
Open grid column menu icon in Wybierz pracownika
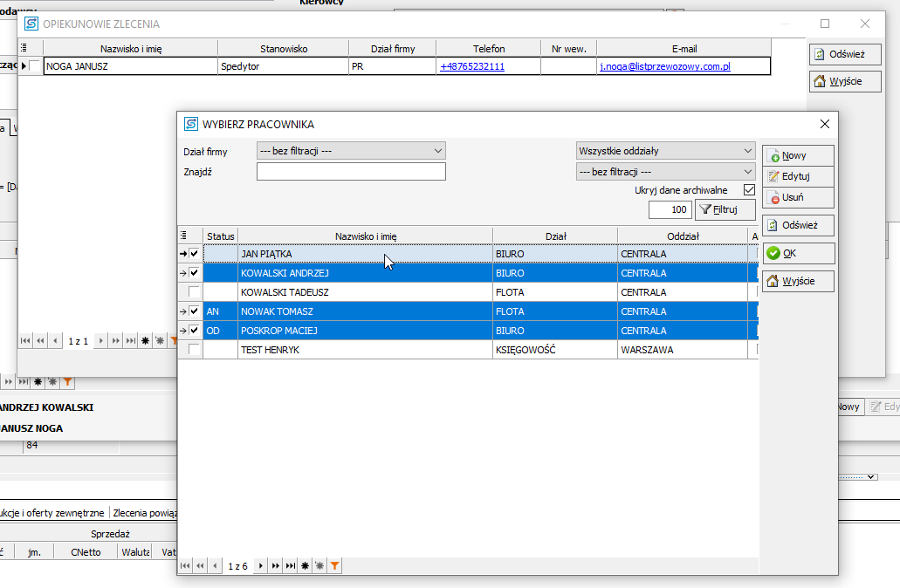[x=183, y=236]
